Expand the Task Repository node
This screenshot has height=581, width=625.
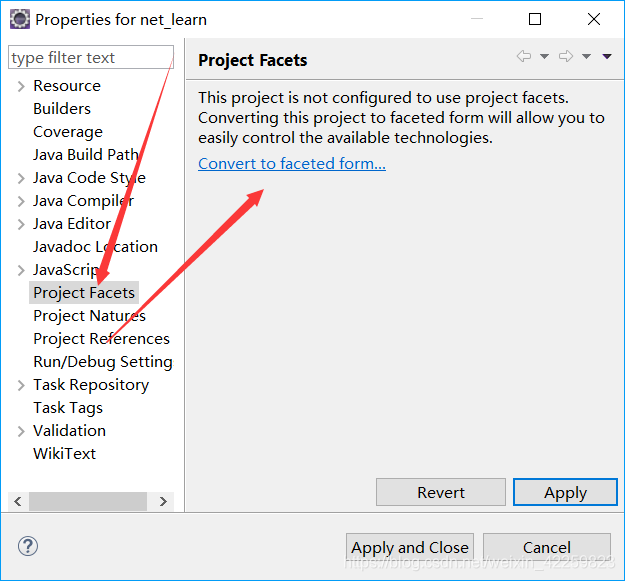click(x=21, y=385)
